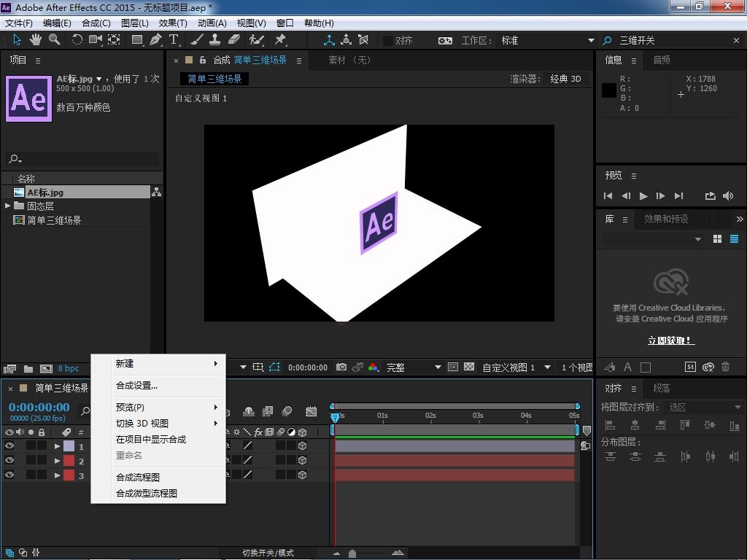Play the preview
The image size is (747, 560).
pyautogui.click(x=643, y=195)
